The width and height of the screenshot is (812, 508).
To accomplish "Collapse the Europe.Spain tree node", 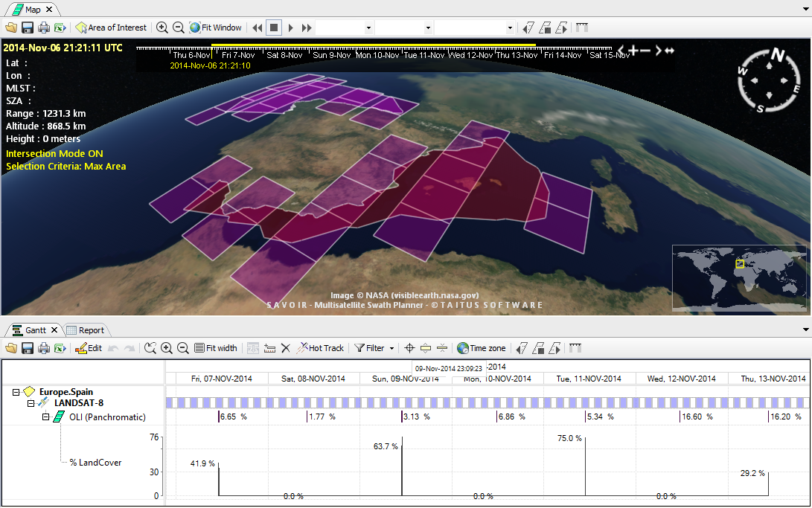I will pos(16,392).
